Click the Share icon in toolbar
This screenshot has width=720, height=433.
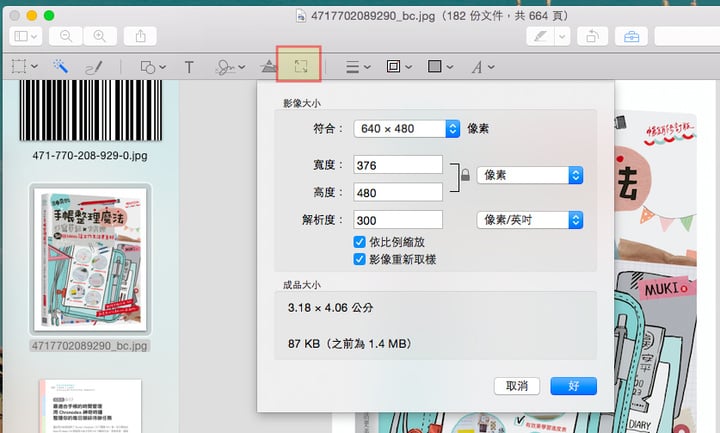pos(141,36)
